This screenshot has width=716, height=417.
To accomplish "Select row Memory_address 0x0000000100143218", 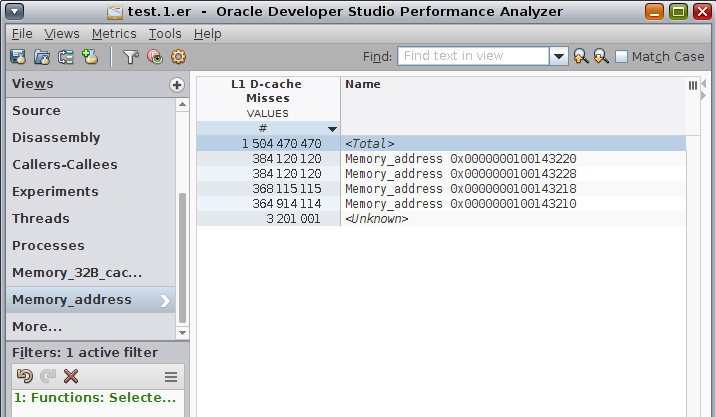I will (441, 189).
